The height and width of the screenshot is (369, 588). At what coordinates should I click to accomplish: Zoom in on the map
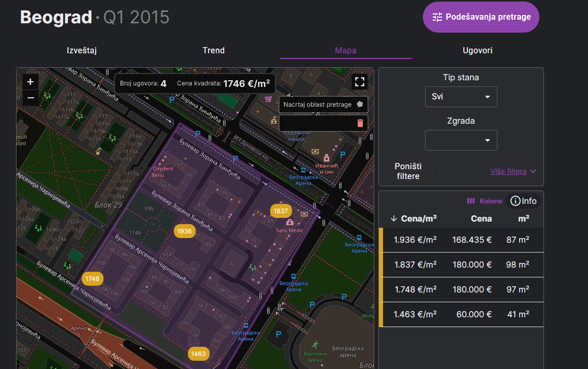[x=31, y=82]
